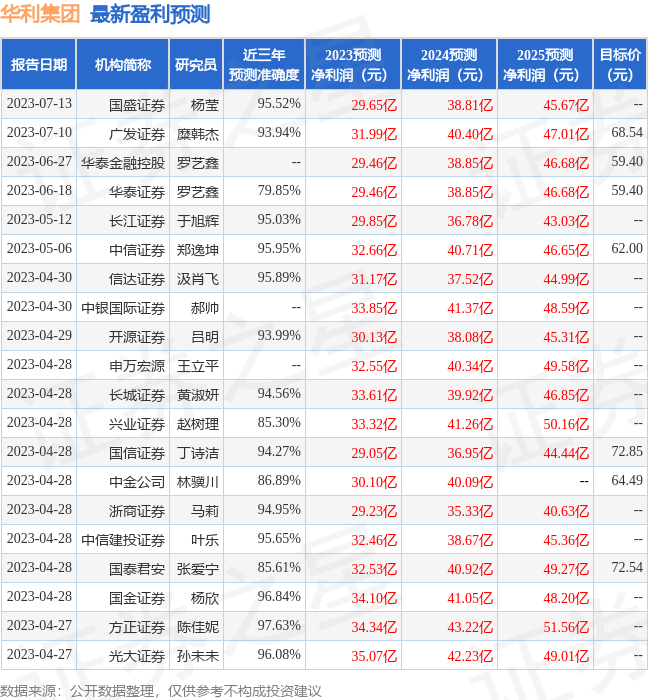Sort by 报告日期 column header
This screenshot has height=700, width=648.
[38, 65]
